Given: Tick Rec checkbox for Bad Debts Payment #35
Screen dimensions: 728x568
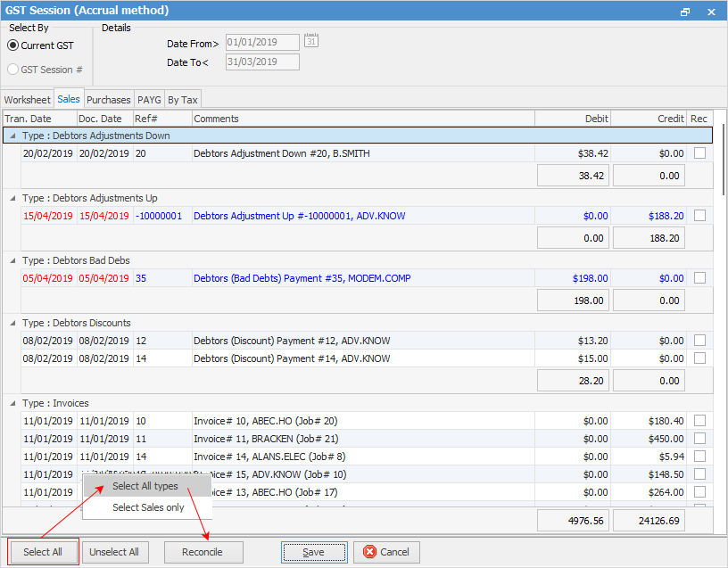Looking at the screenshot, I should coord(700,278).
